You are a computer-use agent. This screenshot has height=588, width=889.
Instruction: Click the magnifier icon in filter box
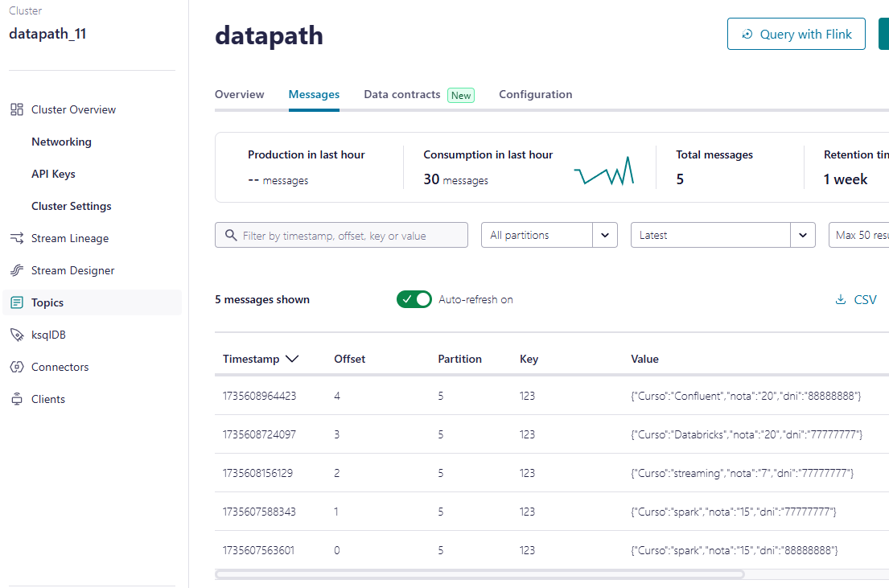(x=231, y=235)
